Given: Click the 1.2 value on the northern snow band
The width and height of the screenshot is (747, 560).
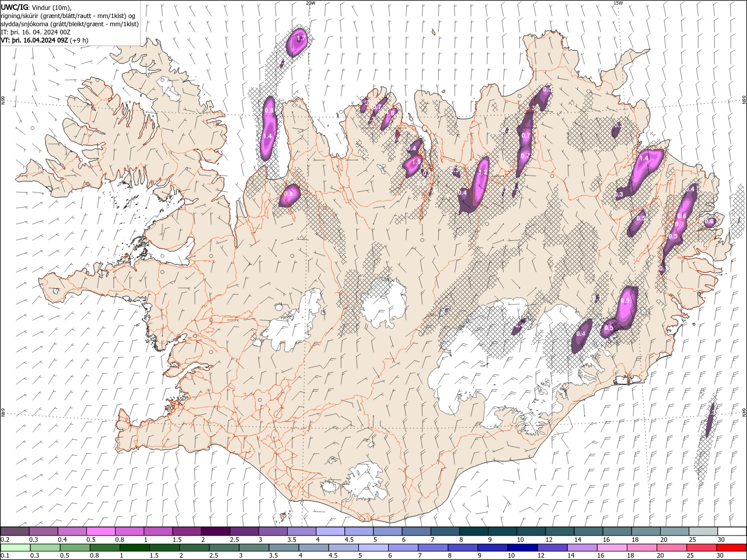Looking at the screenshot, I should 482,172.
